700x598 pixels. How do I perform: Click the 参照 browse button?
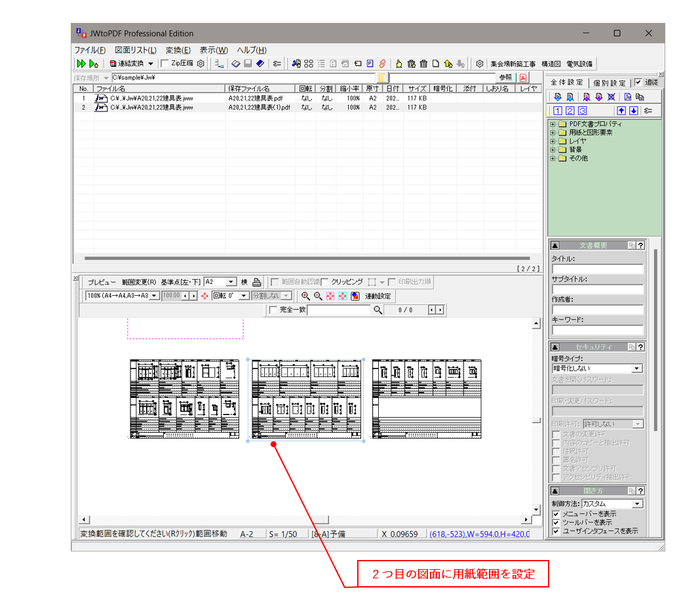tap(505, 77)
